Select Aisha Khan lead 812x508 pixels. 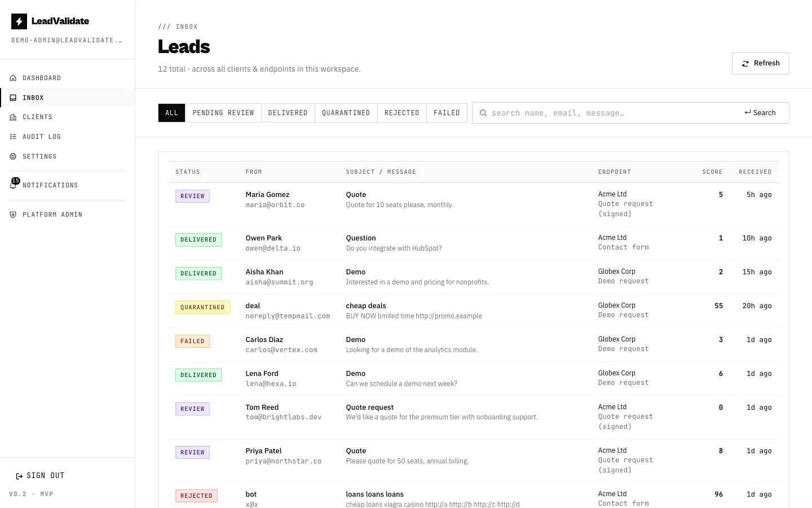(x=474, y=277)
